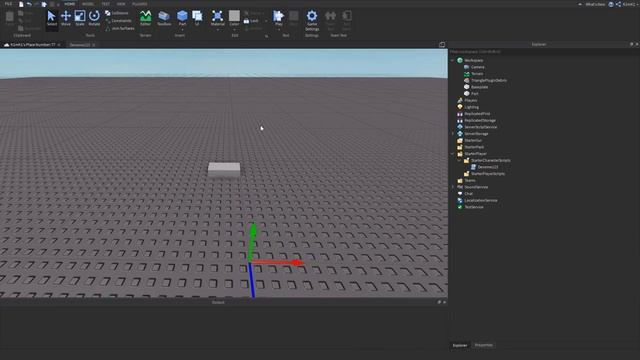640x360 pixels.
Task: Switch to the PLUGINS ribbon tab
Action: [x=140, y=4]
